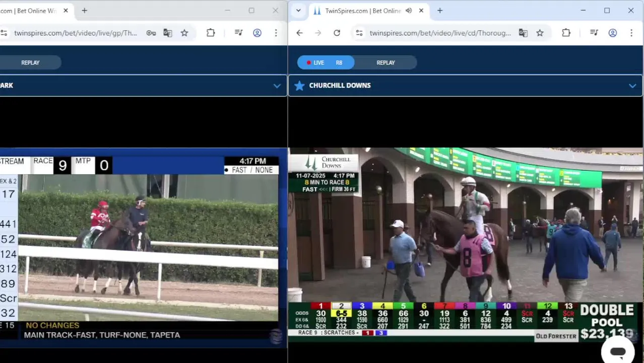Open profile avatar in right window toolbar
This screenshot has height=363, width=644.
(x=613, y=33)
